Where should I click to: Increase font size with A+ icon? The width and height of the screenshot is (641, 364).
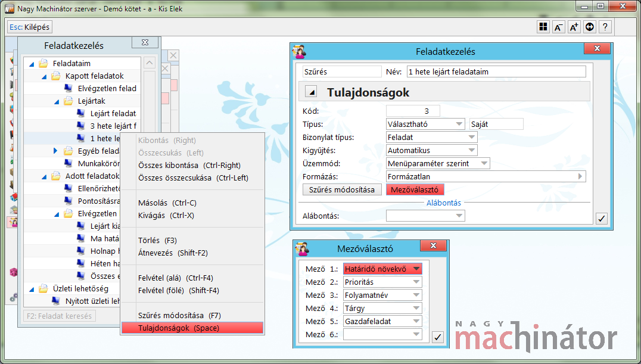tap(574, 27)
